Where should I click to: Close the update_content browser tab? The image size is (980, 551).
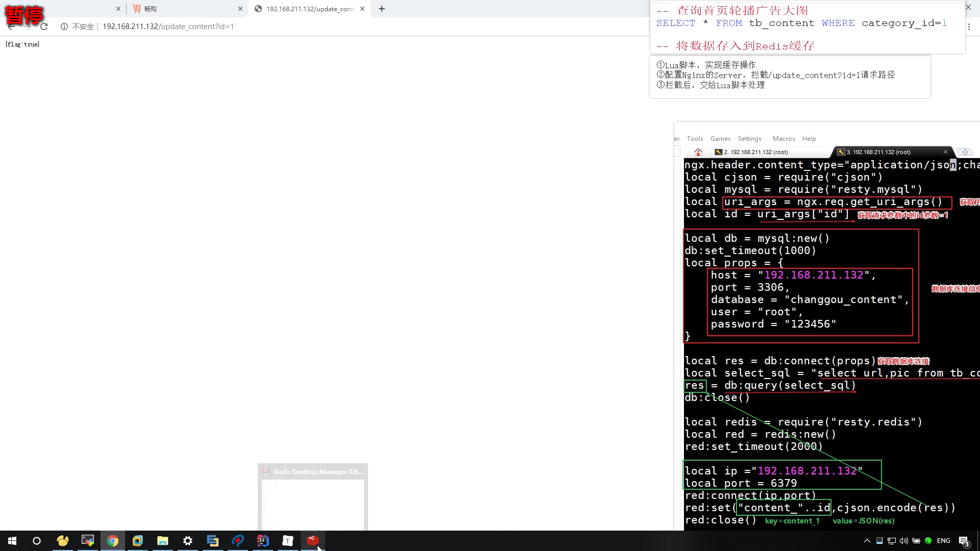pos(362,9)
